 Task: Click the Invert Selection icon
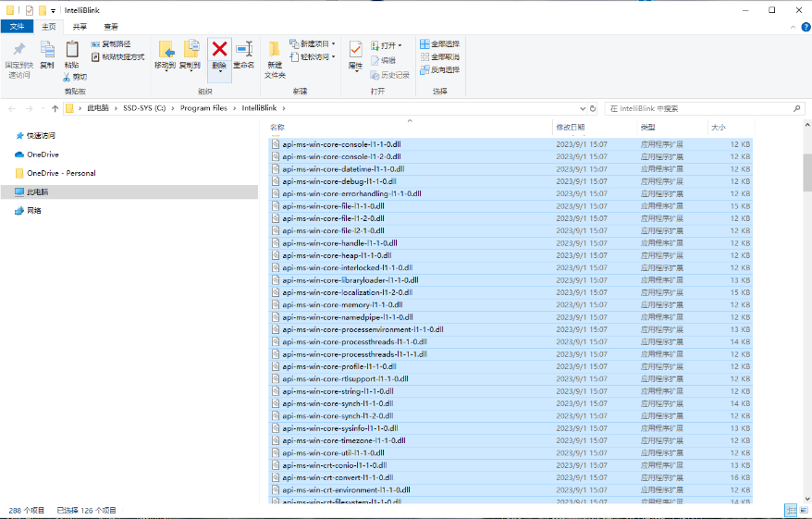424,69
